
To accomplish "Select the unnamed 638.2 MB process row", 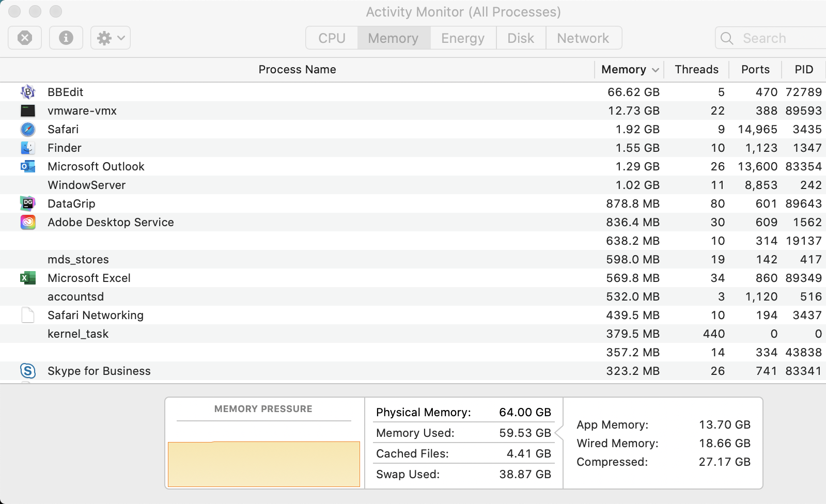I will point(413,241).
